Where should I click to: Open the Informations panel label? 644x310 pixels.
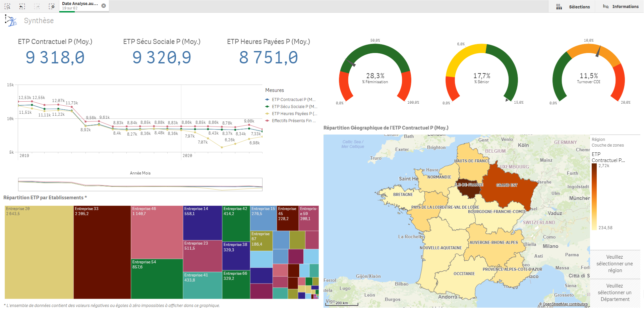[625, 7]
